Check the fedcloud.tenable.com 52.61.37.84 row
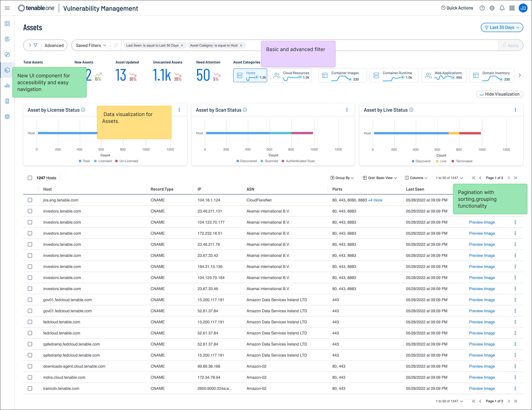 (x=30, y=333)
